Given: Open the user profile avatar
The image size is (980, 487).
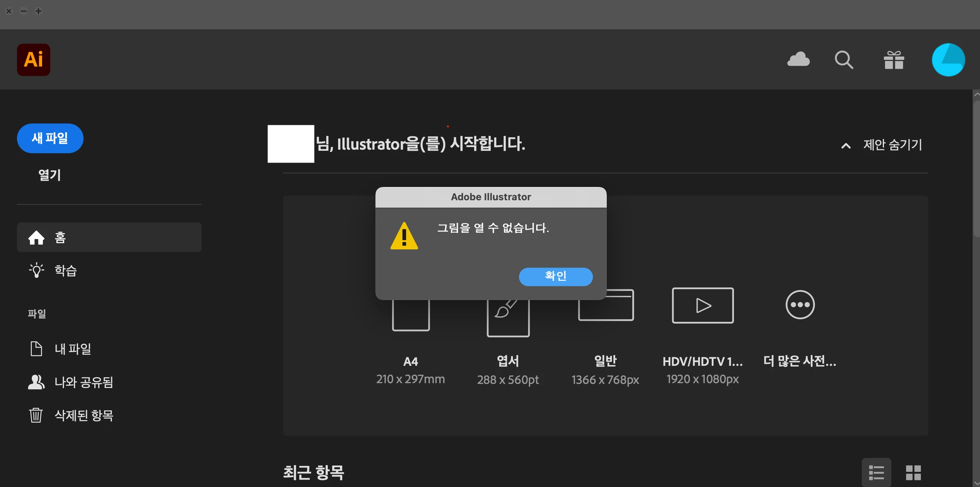Looking at the screenshot, I should (948, 60).
